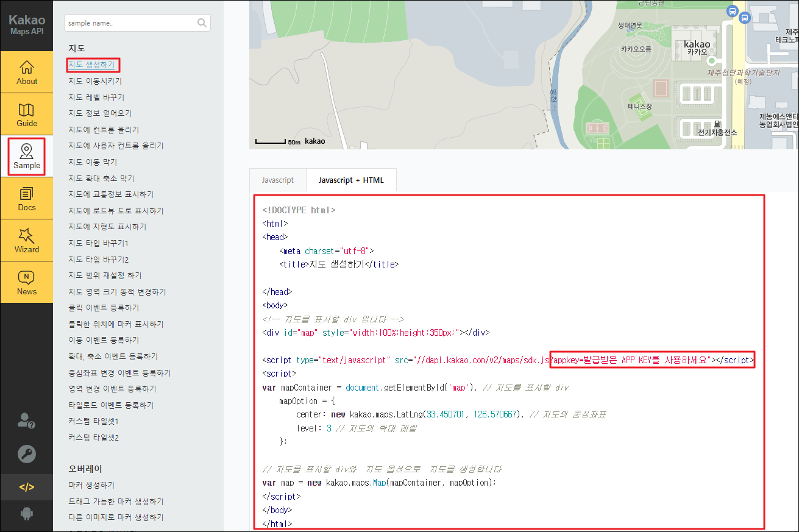
Task: Open the 영역 변경 이벤트 등록하기 sample
Action: coord(112,389)
